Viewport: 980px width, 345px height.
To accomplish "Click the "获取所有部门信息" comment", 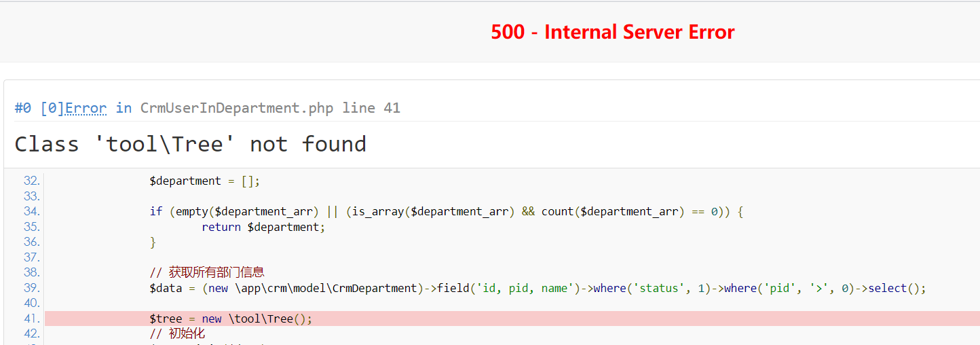I will (x=216, y=272).
